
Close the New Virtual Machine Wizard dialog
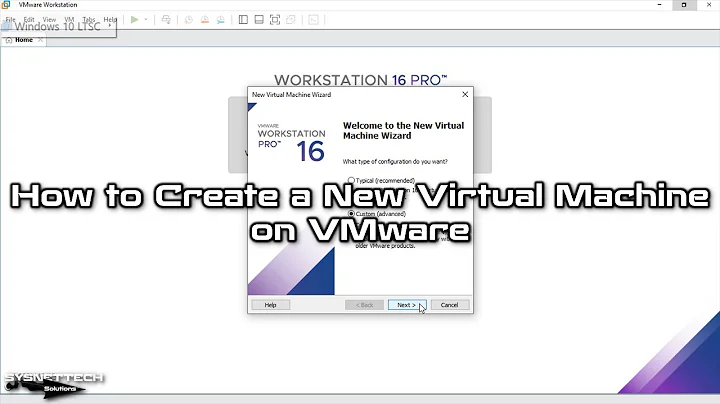point(465,94)
